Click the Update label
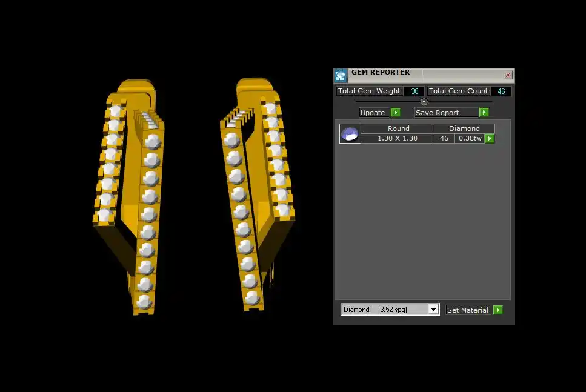 373,113
